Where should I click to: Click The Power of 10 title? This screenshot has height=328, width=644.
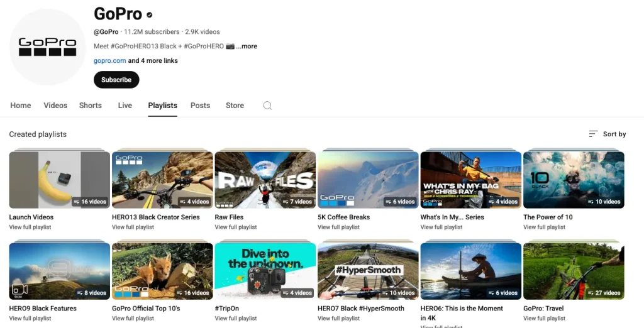[548, 217]
